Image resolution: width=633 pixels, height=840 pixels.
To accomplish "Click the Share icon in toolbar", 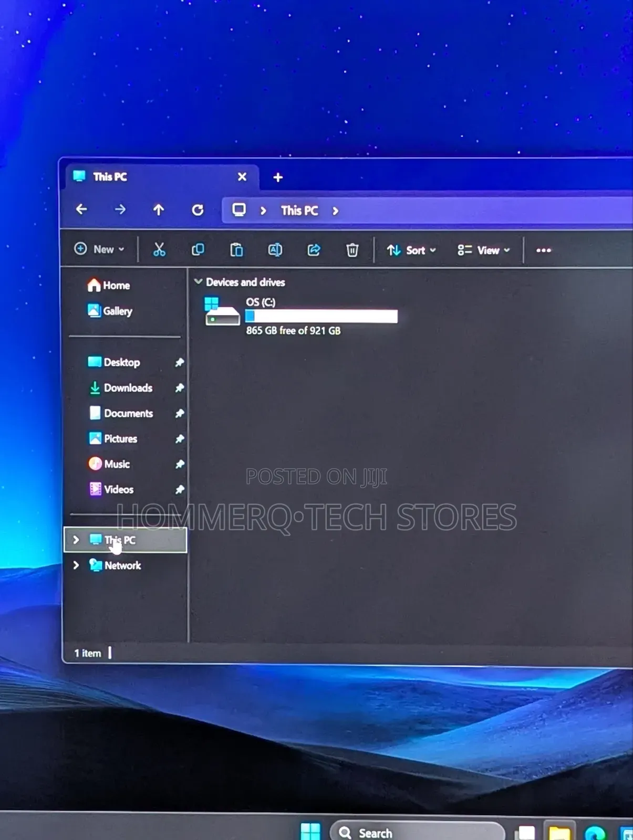I will tap(314, 250).
